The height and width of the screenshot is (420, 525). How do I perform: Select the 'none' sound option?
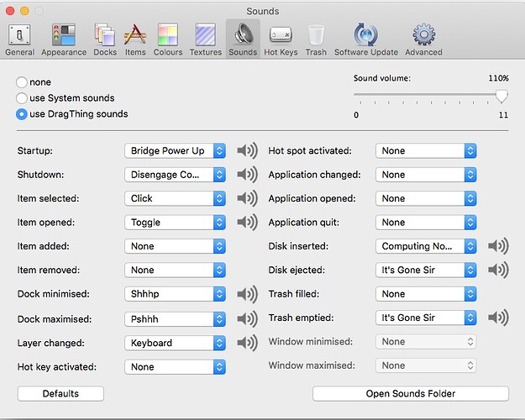coord(22,82)
